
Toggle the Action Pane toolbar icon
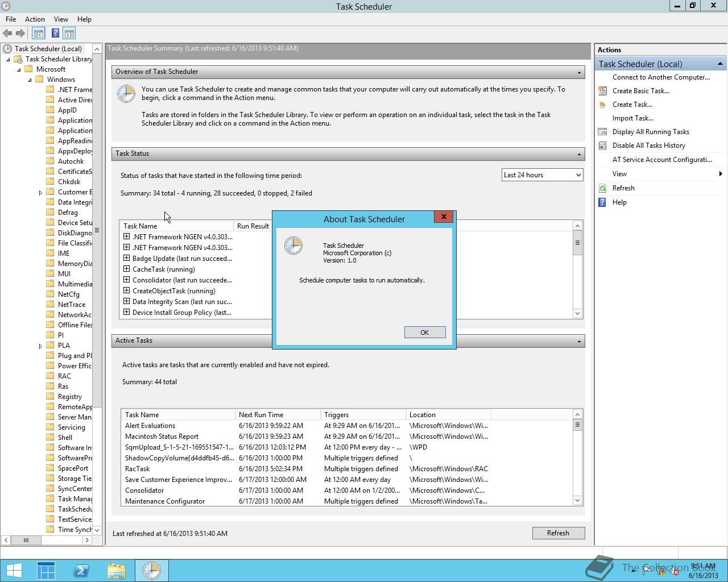pos(69,34)
